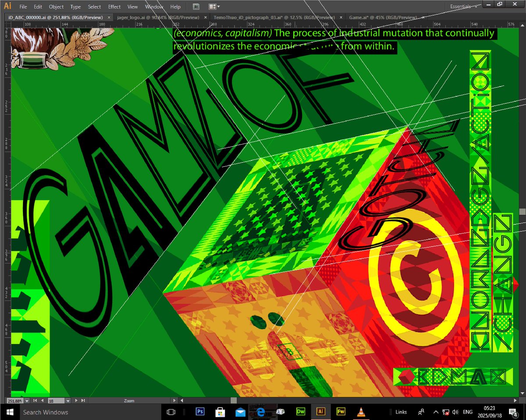
Task: Click the artboard number field showing 18
Action: pyautogui.click(x=56, y=400)
